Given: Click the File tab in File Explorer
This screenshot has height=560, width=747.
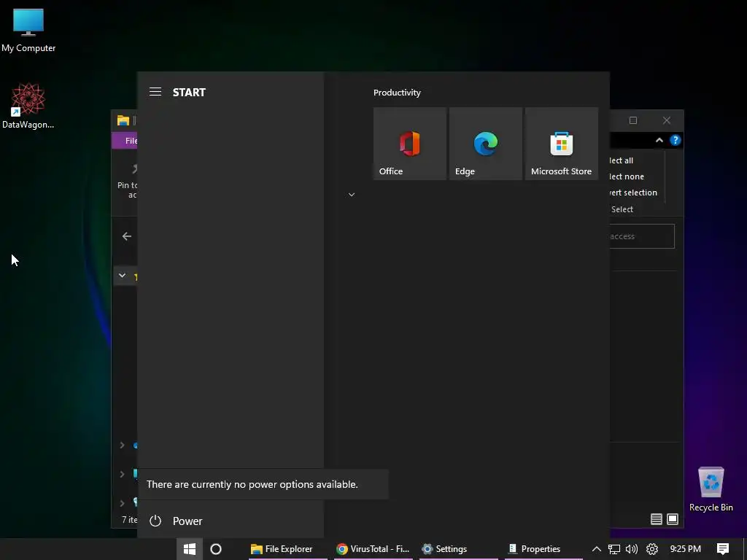Looking at the screenshot, I should pyautogui.click(x=125, y=141).
